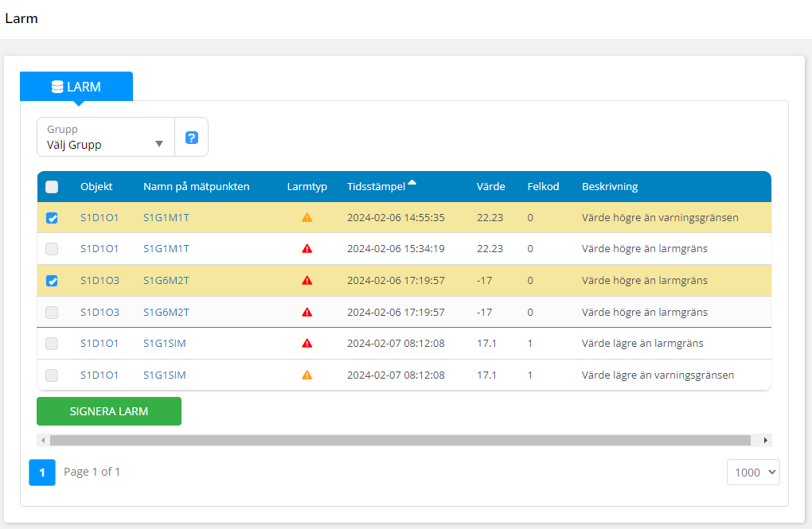Toggle the select-all checkbox in table header
The image size is (812, 529).
point(52,187)
